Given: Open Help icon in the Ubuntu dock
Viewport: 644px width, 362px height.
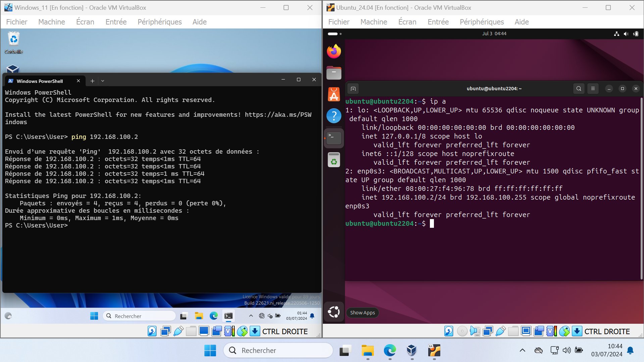Looking at the screenshot, I should click(x=334, y=116).
